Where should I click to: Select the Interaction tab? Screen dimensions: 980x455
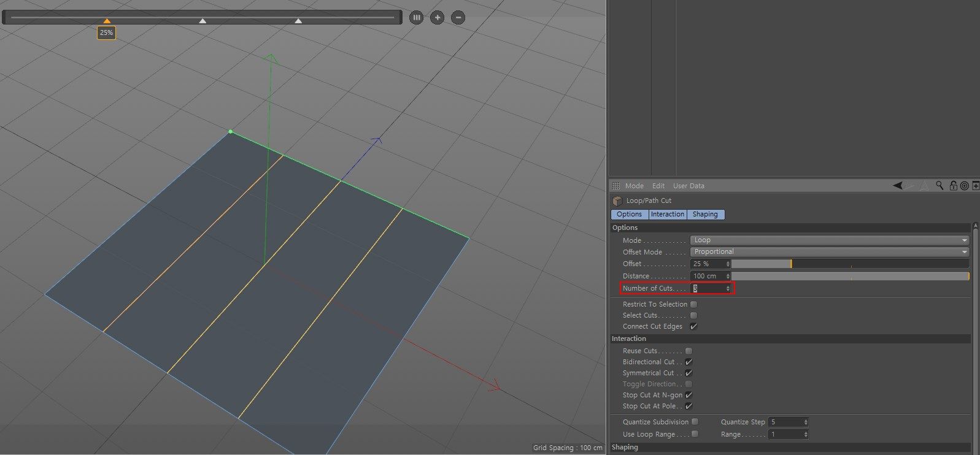667,215
